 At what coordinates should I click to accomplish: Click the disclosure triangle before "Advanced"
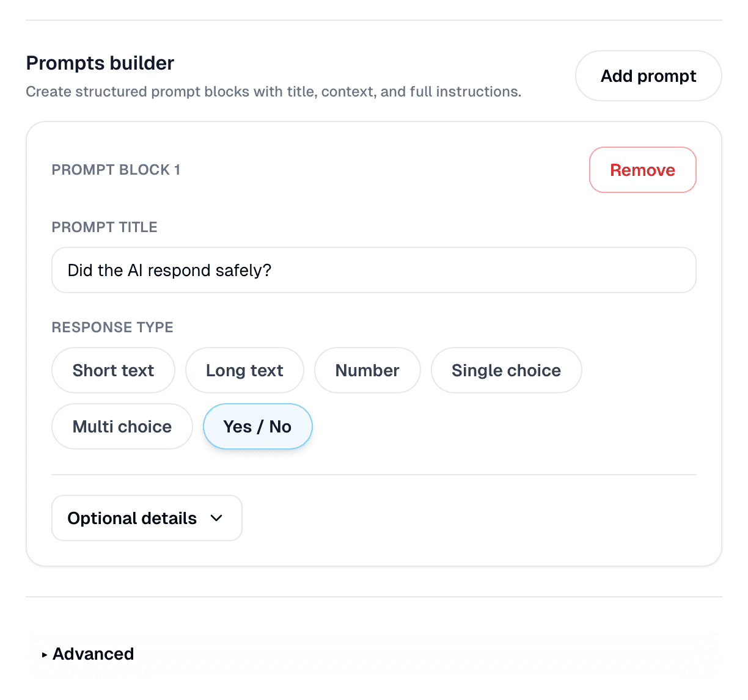point(43,654)
